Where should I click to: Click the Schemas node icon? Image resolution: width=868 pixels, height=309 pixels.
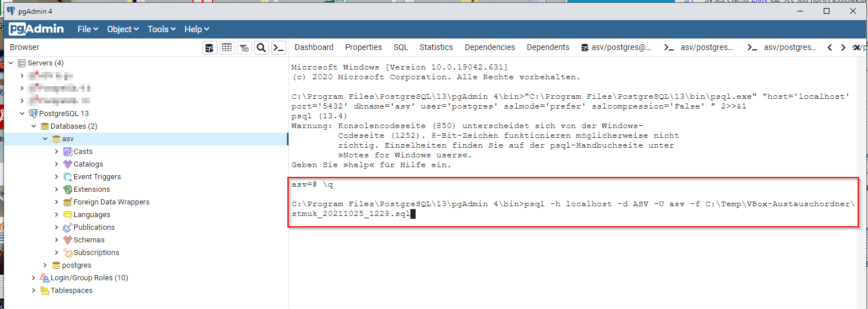pos(68,240)
